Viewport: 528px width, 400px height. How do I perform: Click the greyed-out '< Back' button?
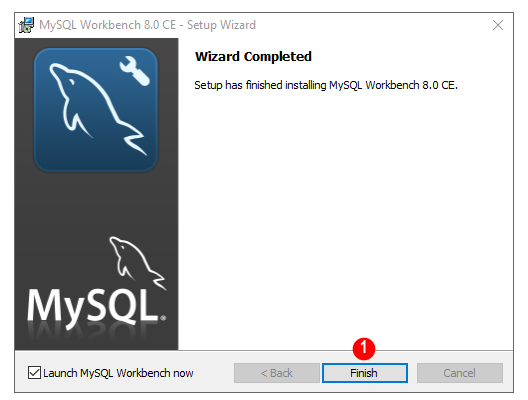coord(276,373)
